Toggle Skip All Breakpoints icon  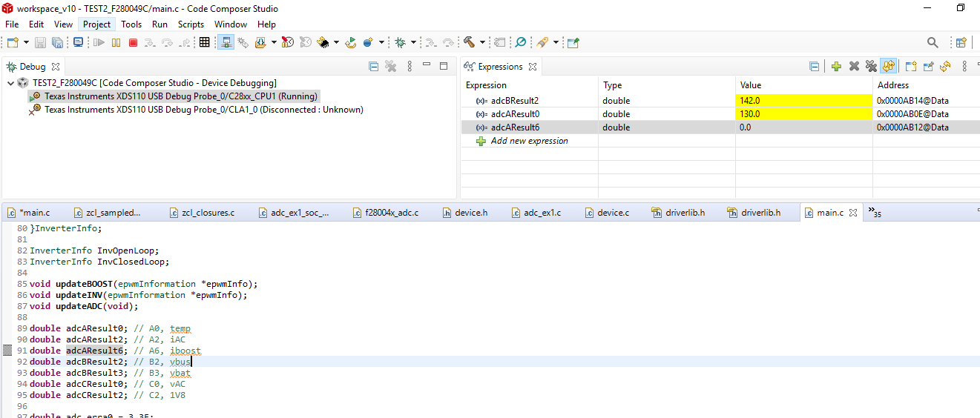point(520,42)
